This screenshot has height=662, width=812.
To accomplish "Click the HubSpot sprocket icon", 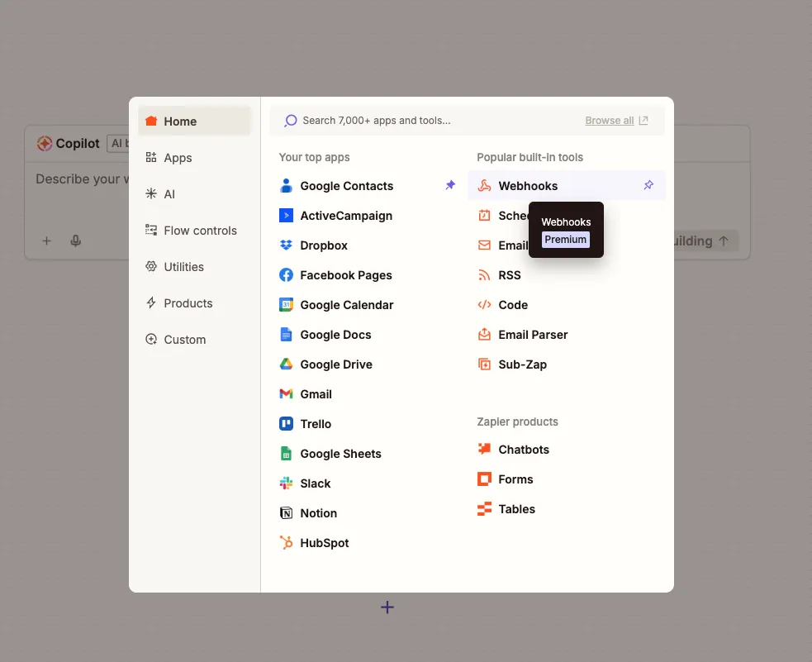I will pyautogui.click(x=286, y=543).
